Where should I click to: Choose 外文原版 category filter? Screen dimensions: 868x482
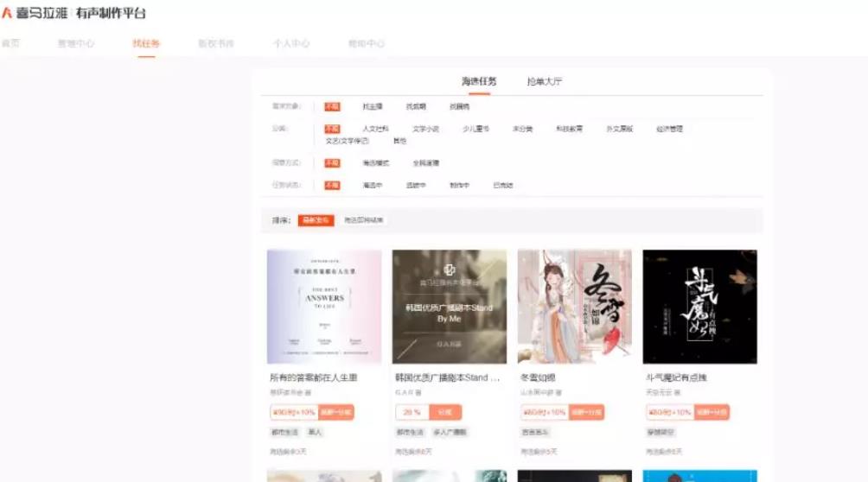tap(619, 129)
